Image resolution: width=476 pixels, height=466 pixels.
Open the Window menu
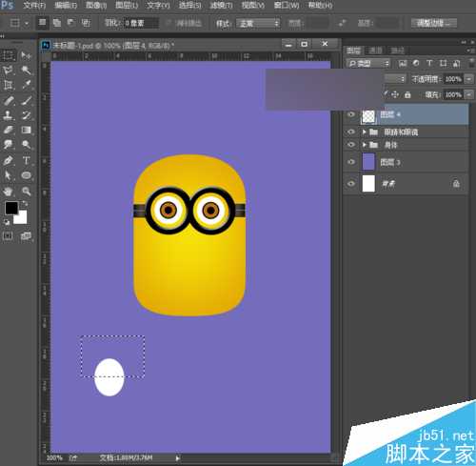287,6
